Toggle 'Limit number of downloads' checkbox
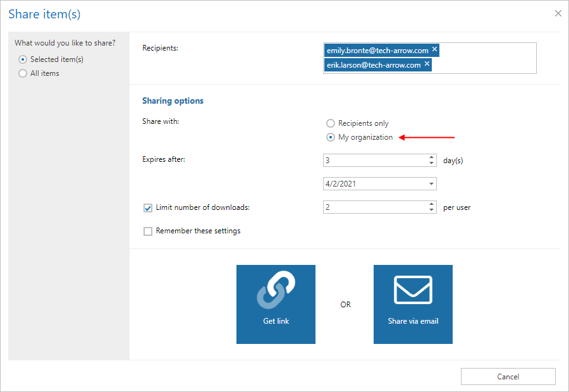 (148, 207)
